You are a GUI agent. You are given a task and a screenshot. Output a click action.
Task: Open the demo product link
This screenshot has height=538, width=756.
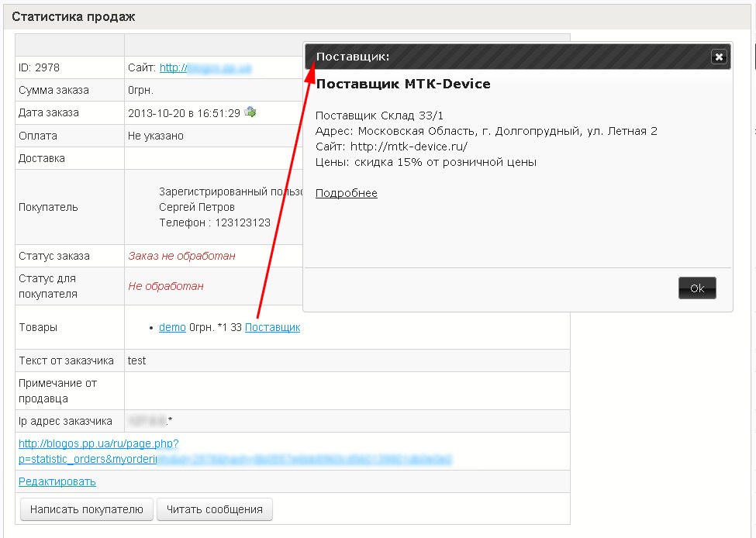pyautogui.click(x=172, y=327)
